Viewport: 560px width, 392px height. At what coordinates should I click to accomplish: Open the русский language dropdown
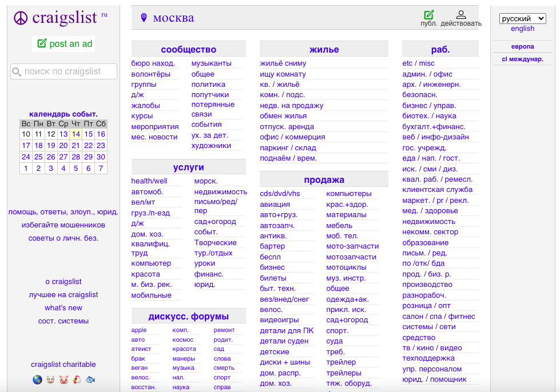[522, 18]
